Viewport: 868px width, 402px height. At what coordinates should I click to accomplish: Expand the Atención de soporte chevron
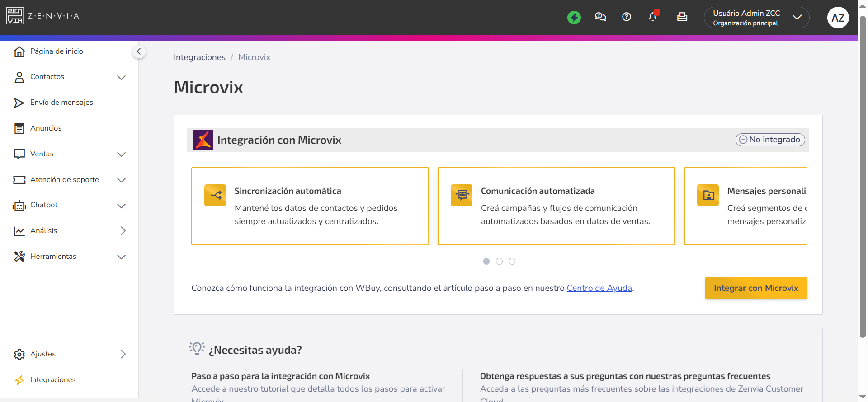[121, 180]
